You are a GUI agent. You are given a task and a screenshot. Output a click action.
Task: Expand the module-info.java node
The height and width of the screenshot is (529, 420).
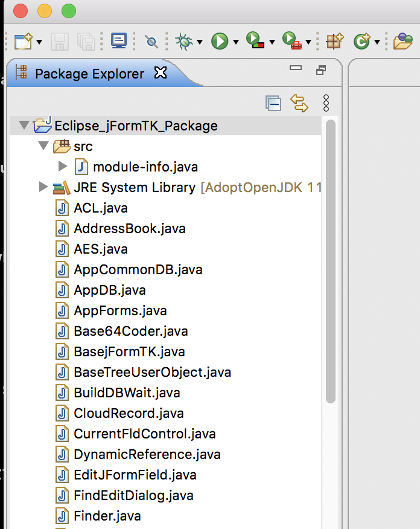63,166
